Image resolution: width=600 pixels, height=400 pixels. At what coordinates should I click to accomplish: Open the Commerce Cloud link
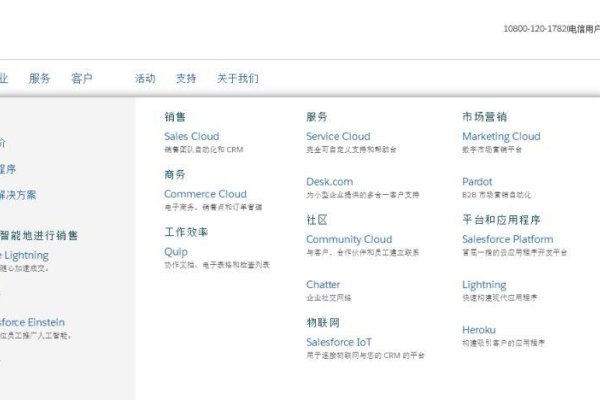click(x=205, y=194)
